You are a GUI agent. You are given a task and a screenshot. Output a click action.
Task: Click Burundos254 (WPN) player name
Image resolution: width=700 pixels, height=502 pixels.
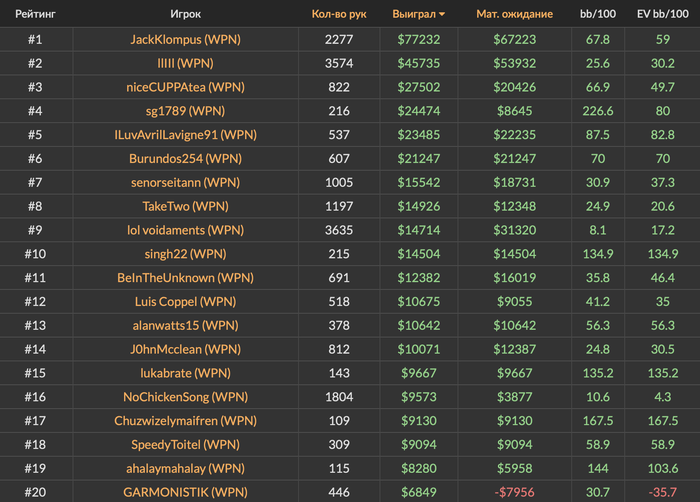[x=185, y=159]
